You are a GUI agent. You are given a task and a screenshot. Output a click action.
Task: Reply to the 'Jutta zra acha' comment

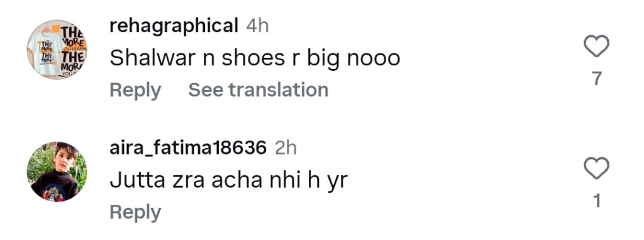135,213
